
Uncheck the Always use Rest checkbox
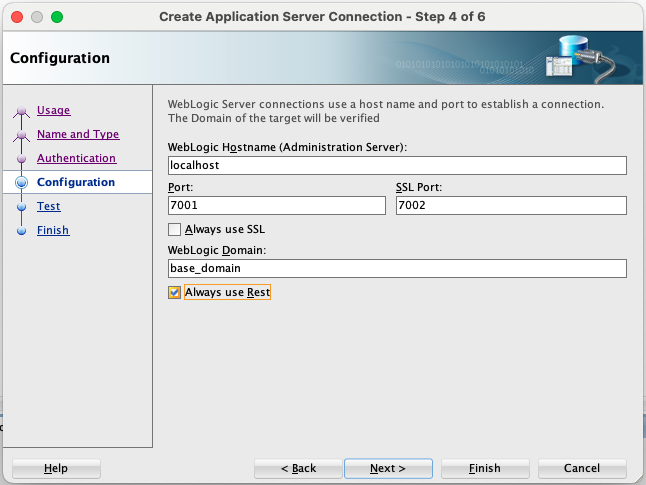coord(174,293)
